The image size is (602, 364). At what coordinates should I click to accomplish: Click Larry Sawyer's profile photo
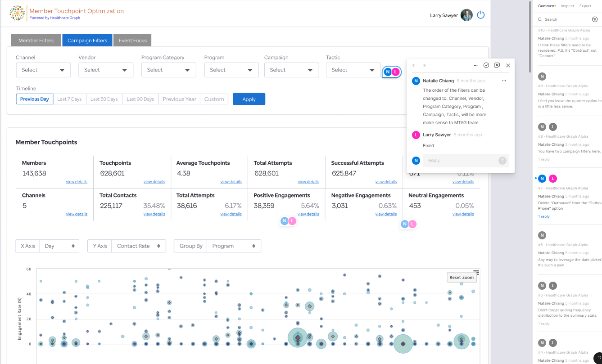pyautogui.click(x=466, y=15)
